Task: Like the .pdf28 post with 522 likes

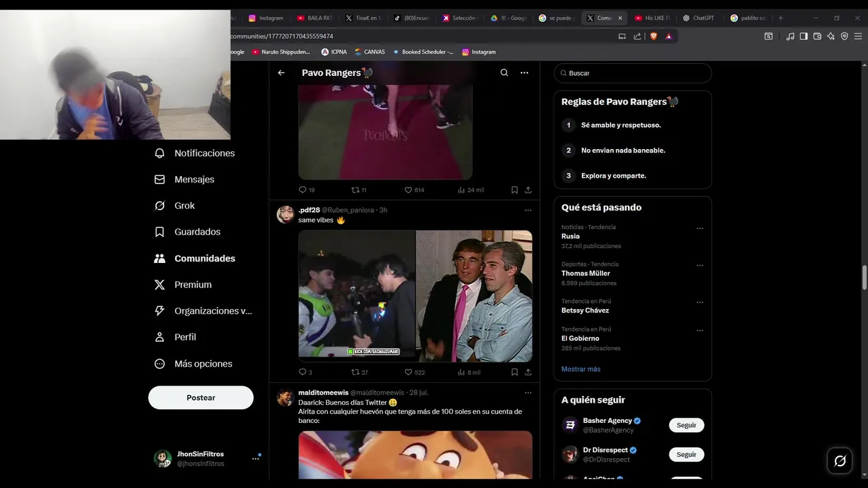Action: [x=415, y=372]
